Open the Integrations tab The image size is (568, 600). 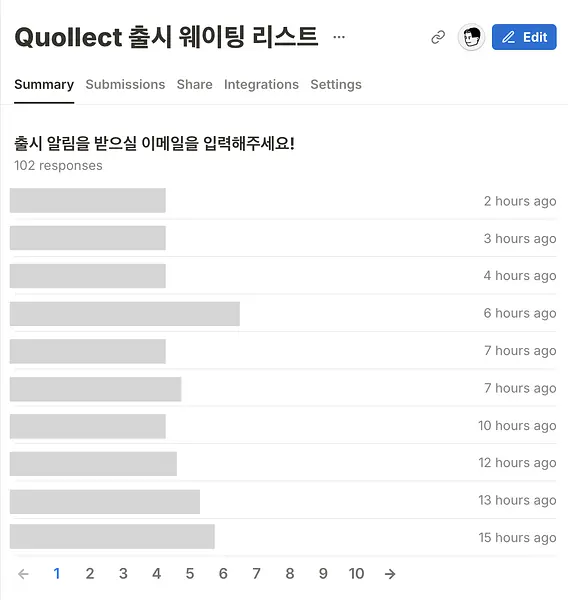coord(261,84)
